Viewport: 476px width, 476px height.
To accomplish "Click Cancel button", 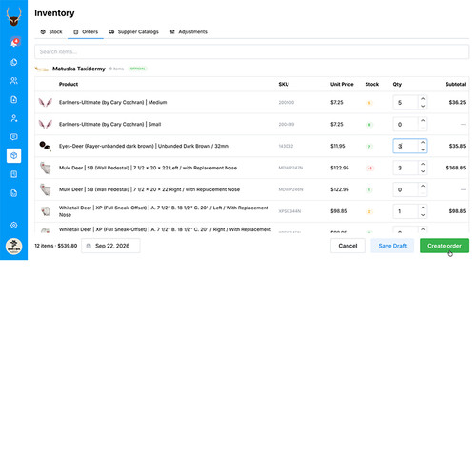I will click(347, 246).
